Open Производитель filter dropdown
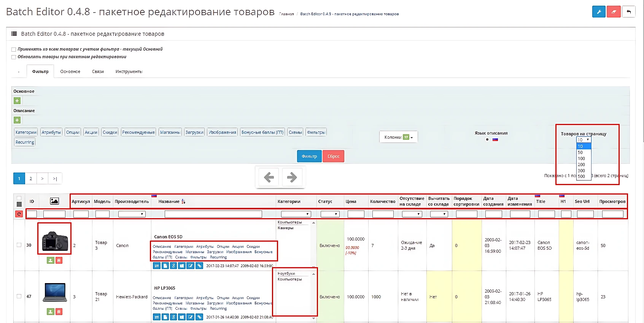The width and height of the screenshot is (644, 323). click(132, 214)
